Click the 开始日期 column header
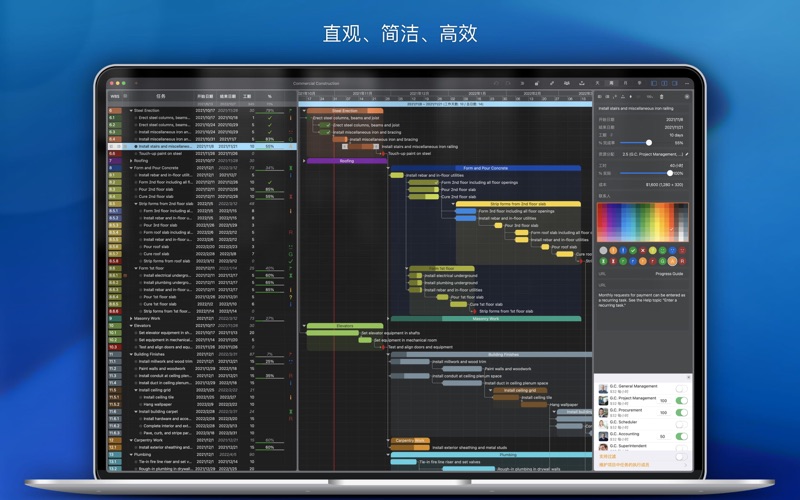This screenshot has height=500, width=800. point(205,96)
